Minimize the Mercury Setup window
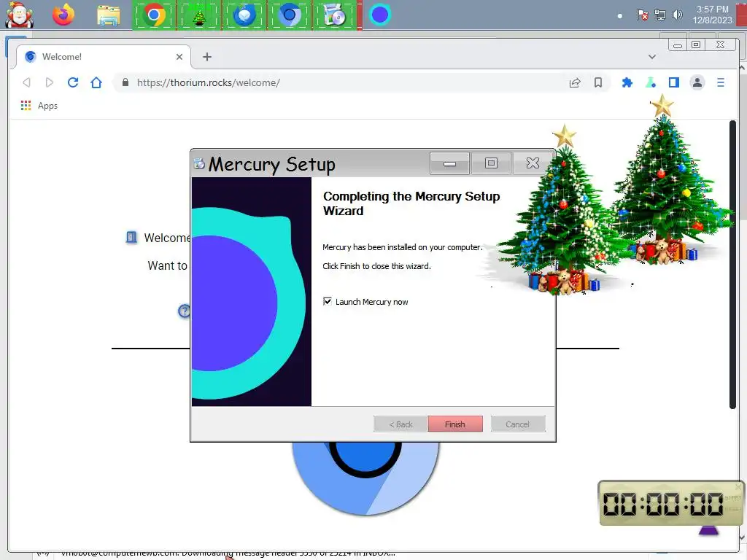 pyautogui.click(x=449, y=163)
